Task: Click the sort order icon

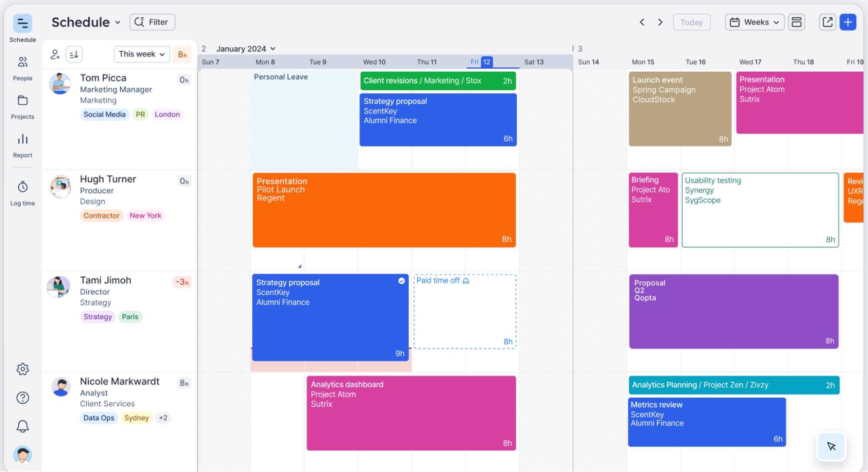Action: pos(74,54)
